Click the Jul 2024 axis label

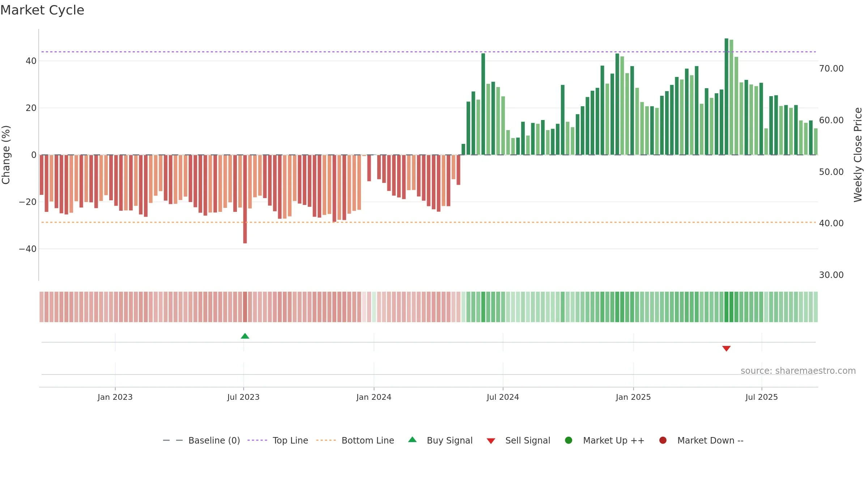(x=503, y=397)
